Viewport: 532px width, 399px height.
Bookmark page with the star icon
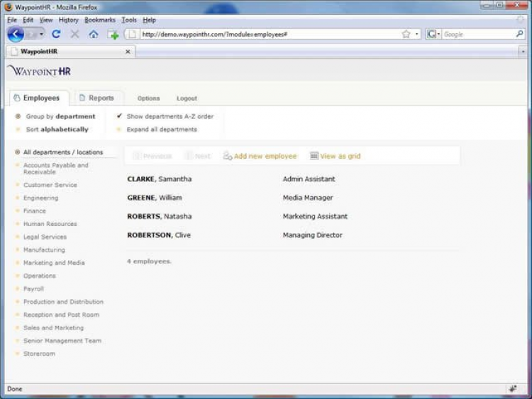coord(406,34)
